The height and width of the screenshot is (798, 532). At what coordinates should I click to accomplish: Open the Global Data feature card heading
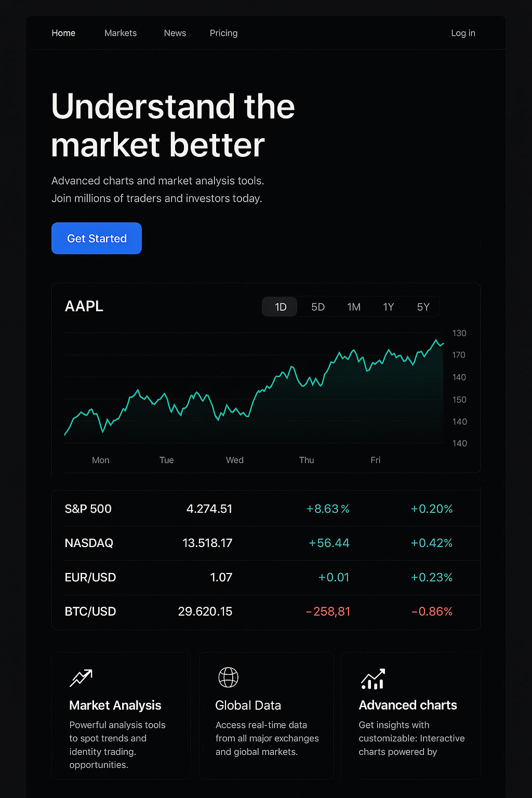point(248,706)
